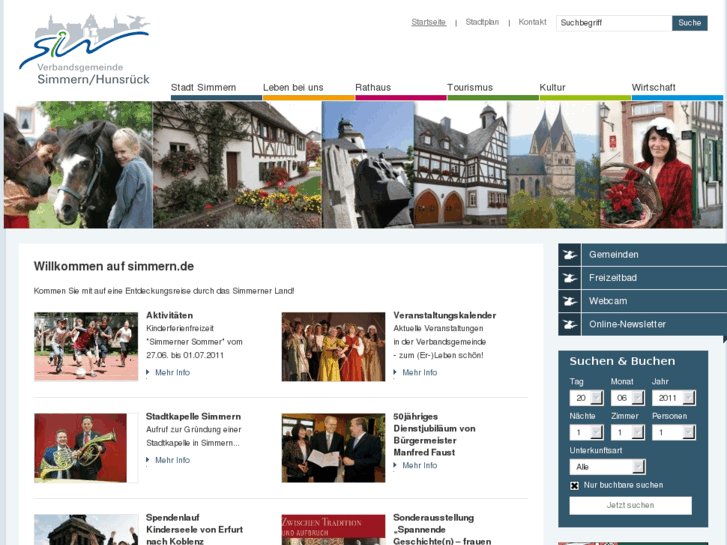Click the arrow bullet next to Dienstjubiläum Mehr Info

pyautogui.click(x=395, y=465)
